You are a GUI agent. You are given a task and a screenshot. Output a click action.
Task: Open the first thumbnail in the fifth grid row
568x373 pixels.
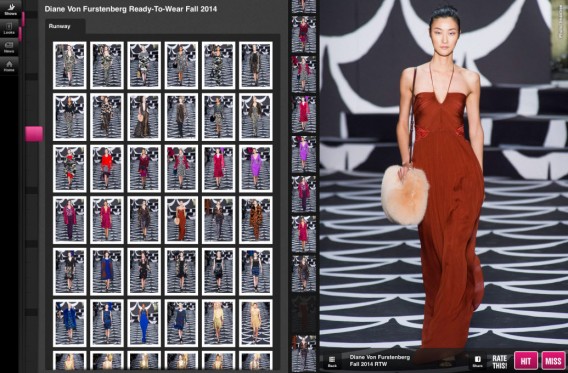(70, 272)
